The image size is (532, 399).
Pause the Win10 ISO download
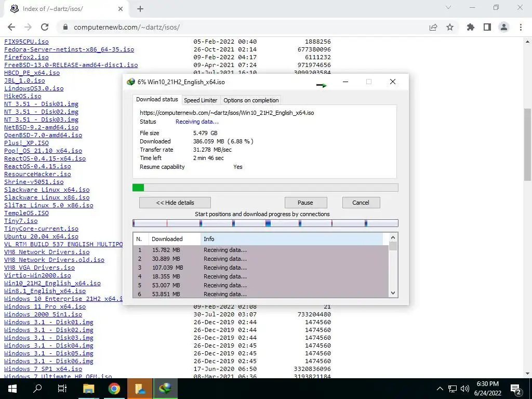tap(305, 203)
